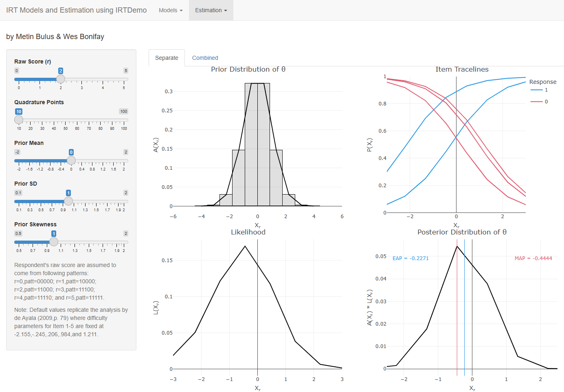The image size is (564, 392).
Task: Click the EAP = -0.2271 annotation
Action: point(410,258)
